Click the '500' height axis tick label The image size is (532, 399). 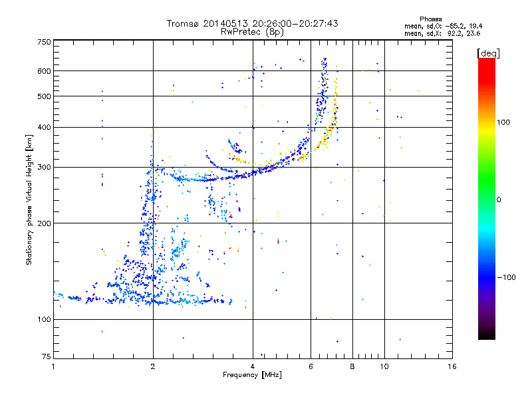(45, 96)
